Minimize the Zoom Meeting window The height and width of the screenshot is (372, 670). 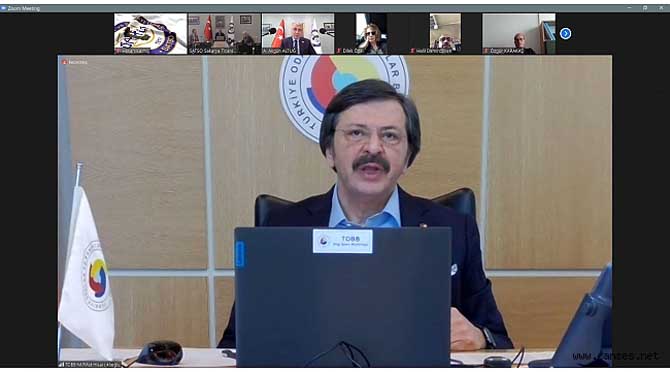coord(629,8)
